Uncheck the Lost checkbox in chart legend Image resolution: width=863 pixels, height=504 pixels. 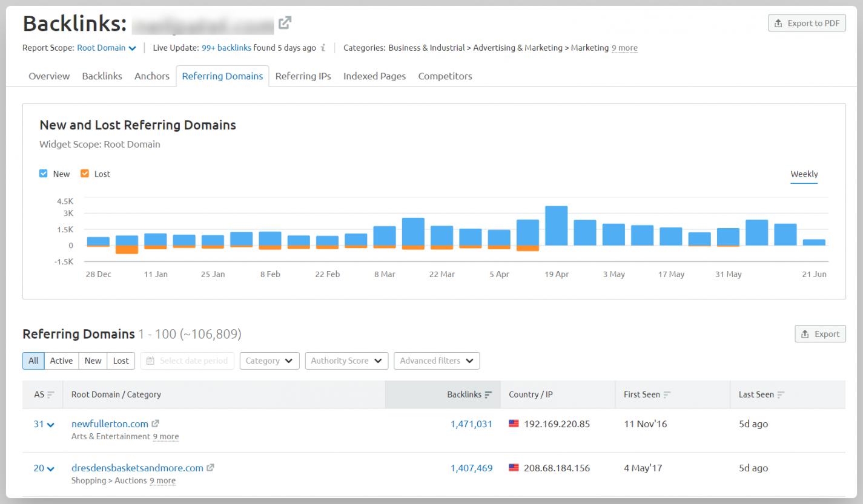[x=85, y=174]
